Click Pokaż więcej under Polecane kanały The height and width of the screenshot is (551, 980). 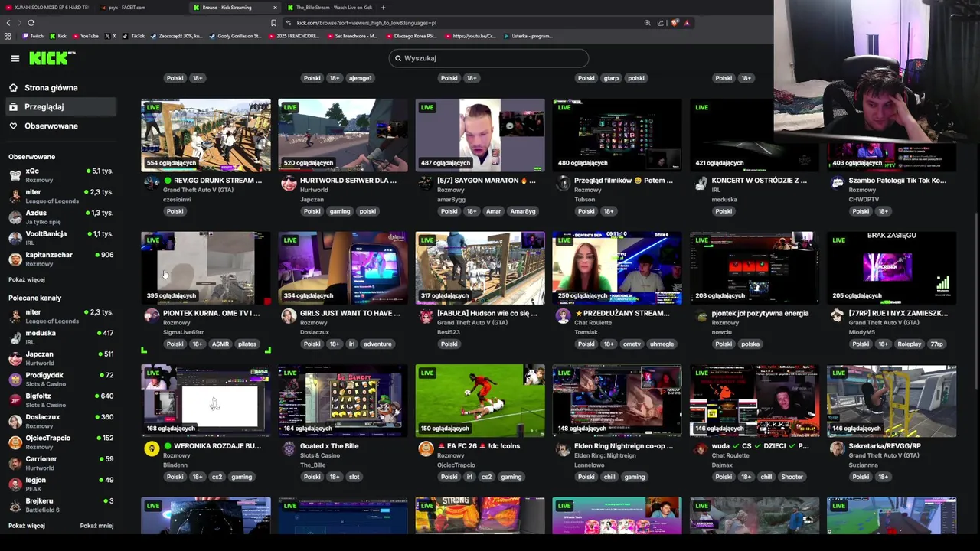point(27,526)
